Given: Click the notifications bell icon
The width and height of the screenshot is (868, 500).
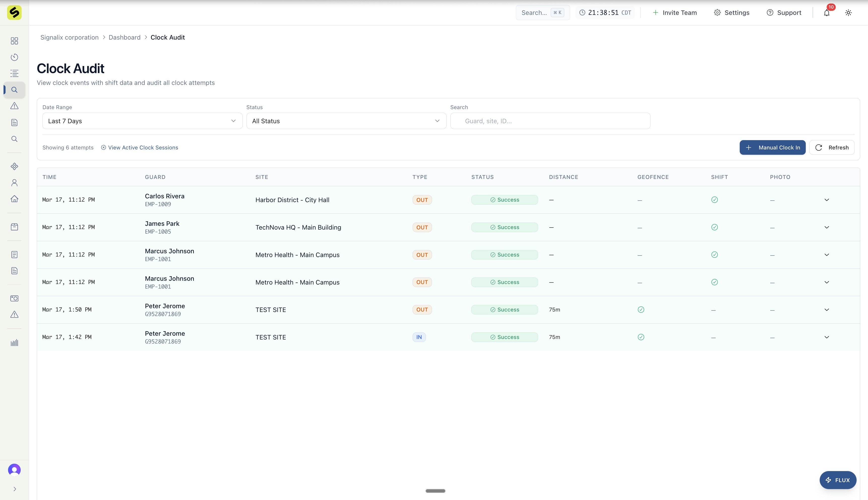Looking at the screenshot, I should click(826, 13).
